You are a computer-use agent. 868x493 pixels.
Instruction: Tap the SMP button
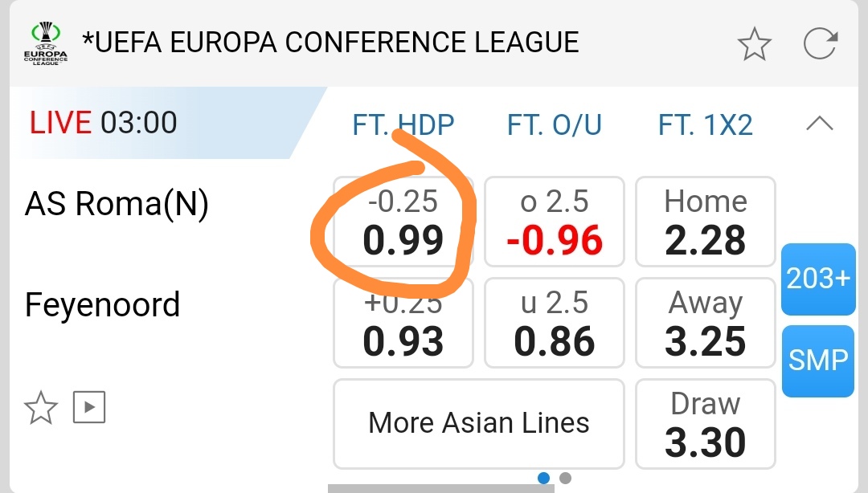pyautogui.click(x=818, y=361)
